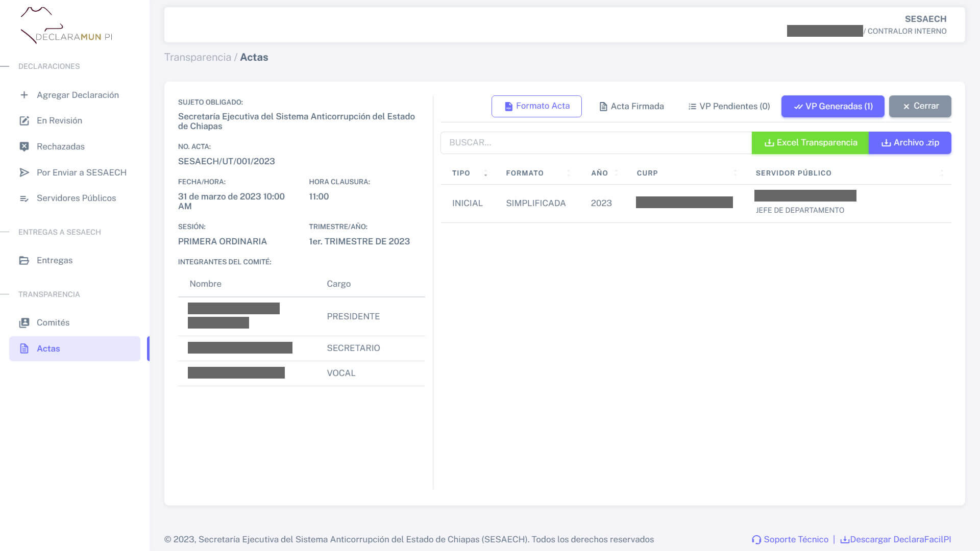Viewport: 980px width, 551px height.
Task: Download the Archivo .zip
Action: (910, 143)
